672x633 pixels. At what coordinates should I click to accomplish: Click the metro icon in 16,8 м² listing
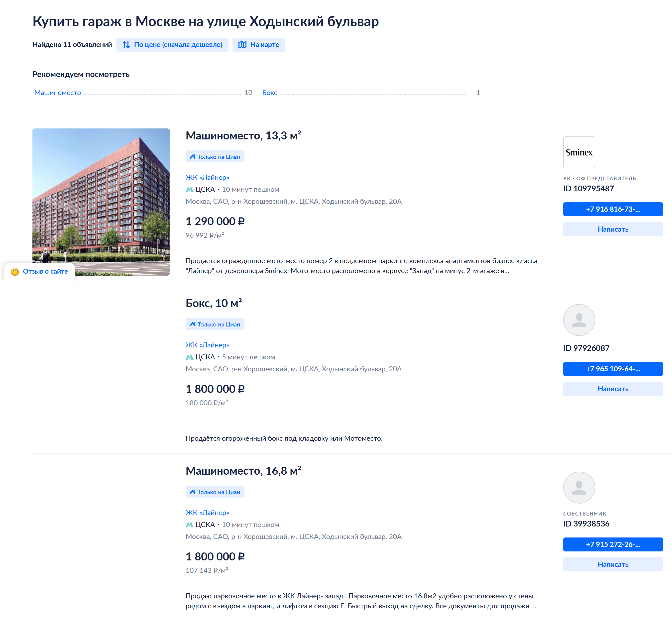click(x=190, y=525)
